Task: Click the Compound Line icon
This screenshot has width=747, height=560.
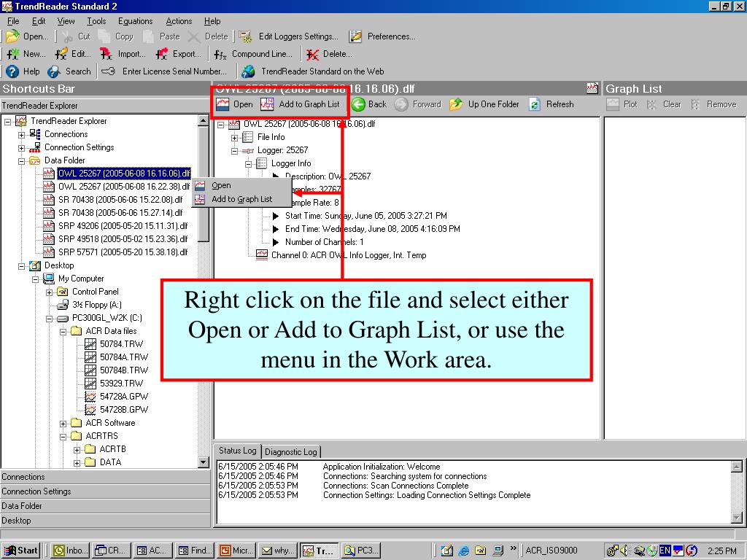Action: (220, 54)
